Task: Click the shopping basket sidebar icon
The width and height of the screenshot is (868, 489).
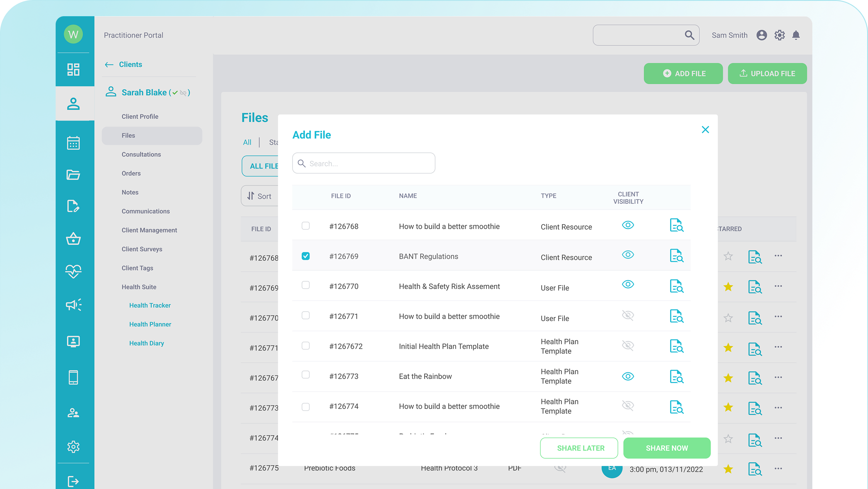Action: pos(74,239)
